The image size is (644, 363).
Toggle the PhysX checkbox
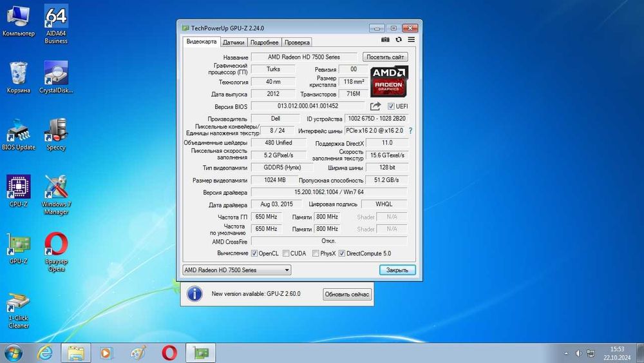[x=316, y=253]
